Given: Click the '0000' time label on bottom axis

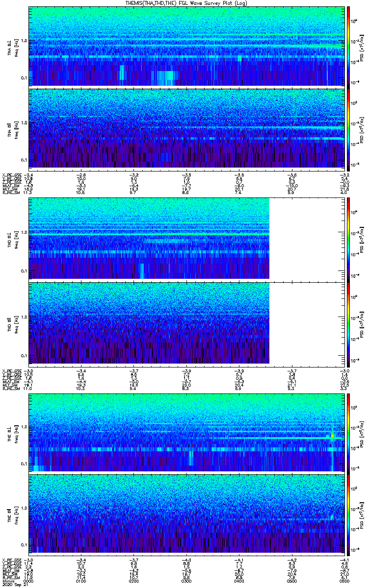Looking at the screenshot, I should (29, 582).
